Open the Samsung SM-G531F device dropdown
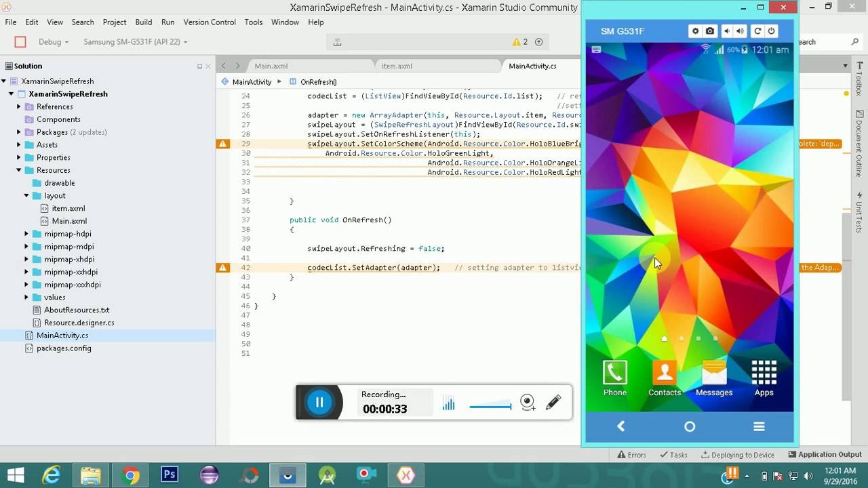 click(135, 42)
